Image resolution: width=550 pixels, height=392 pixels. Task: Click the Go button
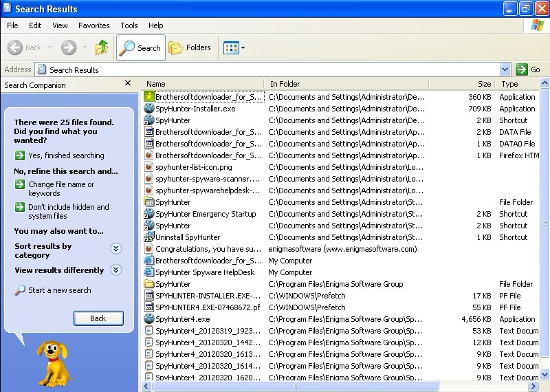pyautogui.click(x=528, y=69)
